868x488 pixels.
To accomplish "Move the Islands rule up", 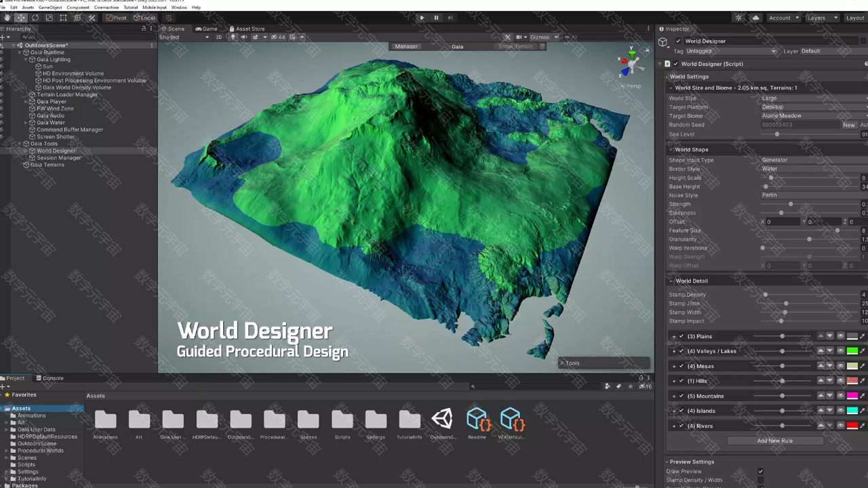I will [821, 411].
